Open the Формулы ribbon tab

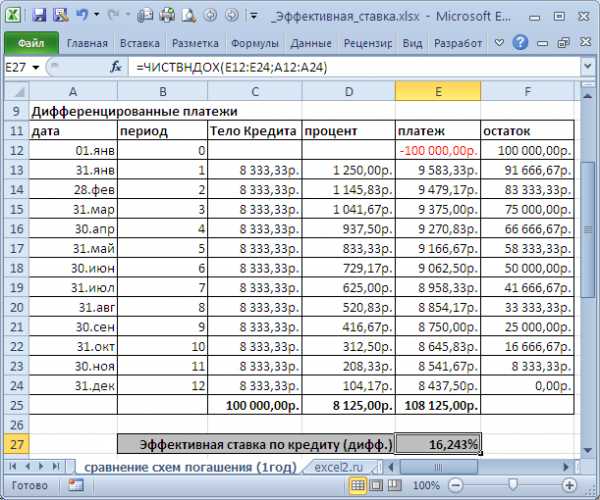[x=254, y=44]
